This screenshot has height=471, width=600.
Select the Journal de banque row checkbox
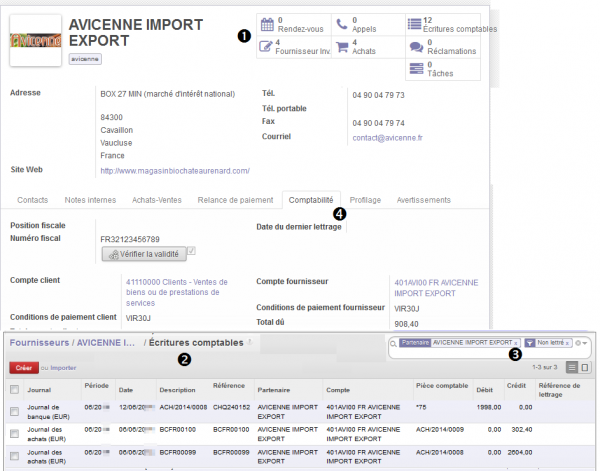click(15, 411)
